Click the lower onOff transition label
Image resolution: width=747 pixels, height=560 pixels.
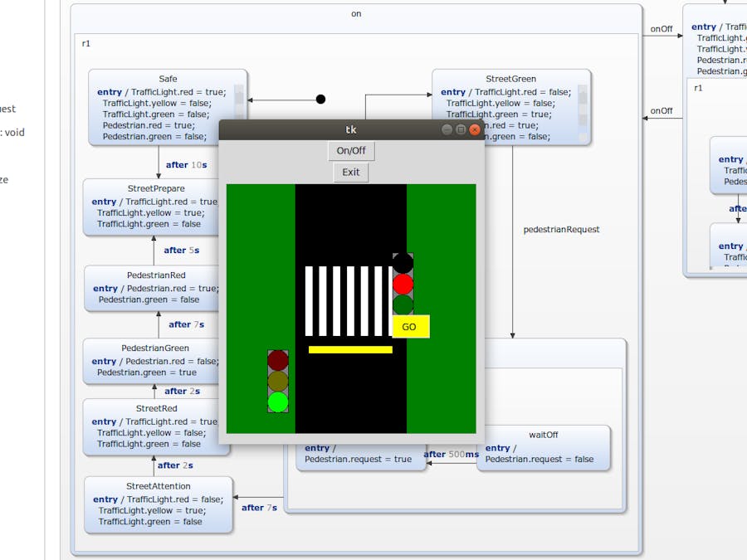pos(662,111)
